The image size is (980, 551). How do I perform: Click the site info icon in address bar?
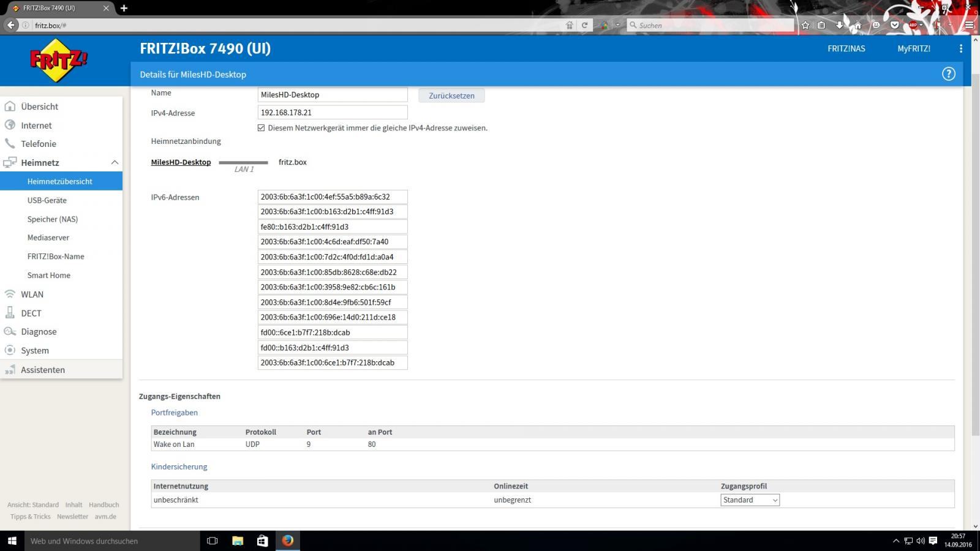[26, 25]
